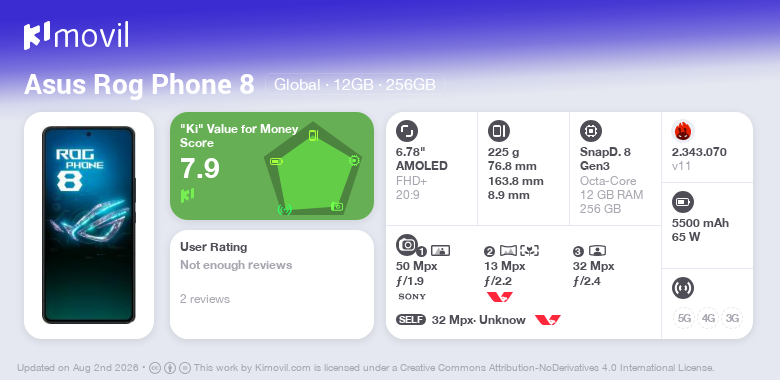
Task: Select the 4G network badge
Action: [x=708, y=318]
